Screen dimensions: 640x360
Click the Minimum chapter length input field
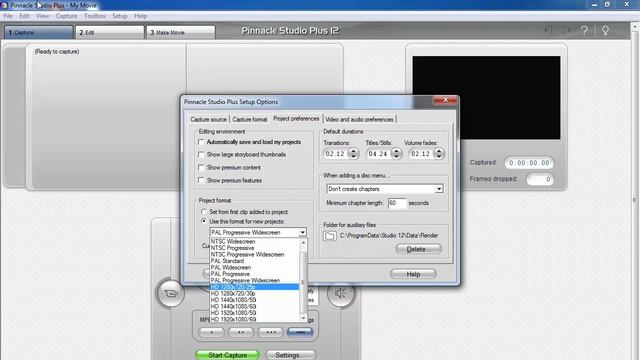(397, 203)
